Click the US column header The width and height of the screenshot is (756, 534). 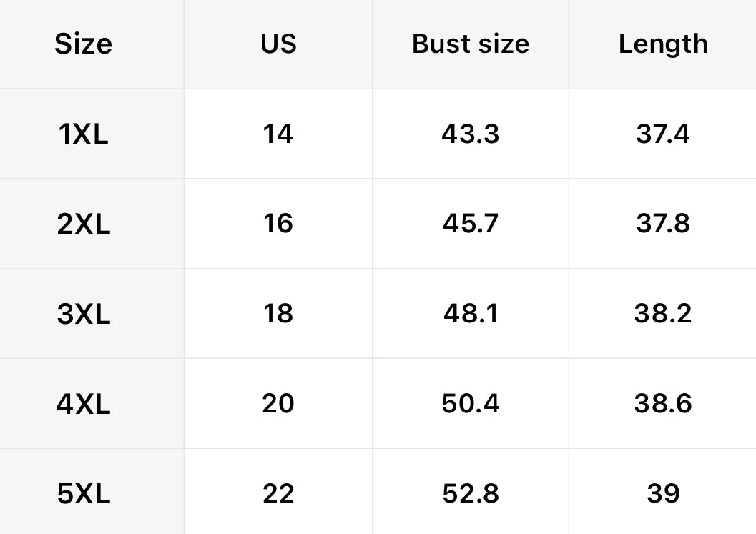pos(278,44)
